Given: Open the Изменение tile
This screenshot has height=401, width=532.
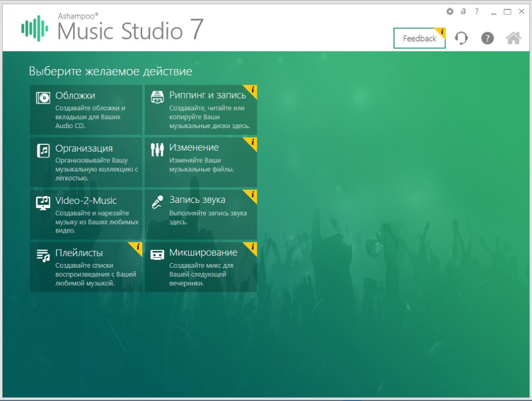Looking at the screenshot, I should click(x=201, y=162).
